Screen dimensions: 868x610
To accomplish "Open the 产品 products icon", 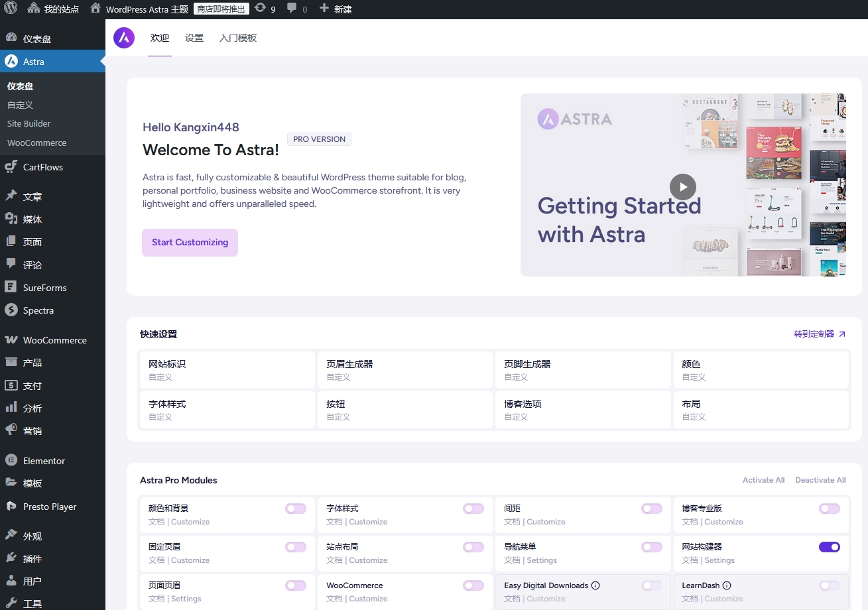I will pos(11,362).
